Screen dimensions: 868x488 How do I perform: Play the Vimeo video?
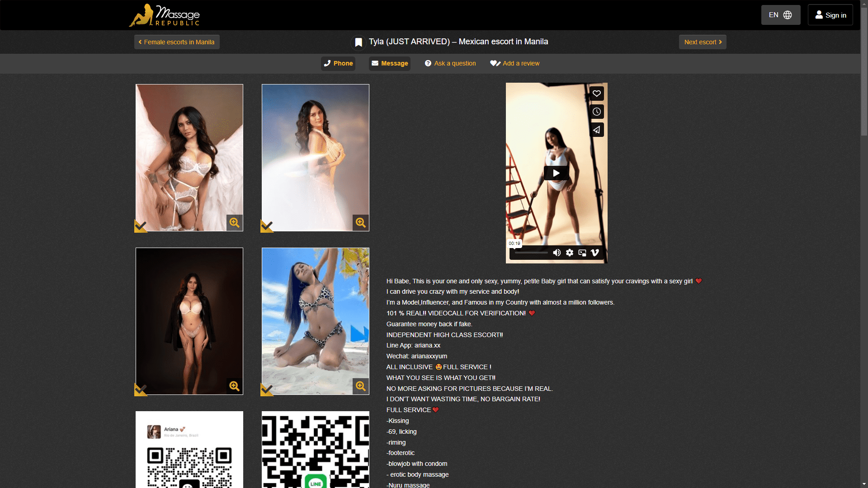pyautogui.click(x=556, y=173)
